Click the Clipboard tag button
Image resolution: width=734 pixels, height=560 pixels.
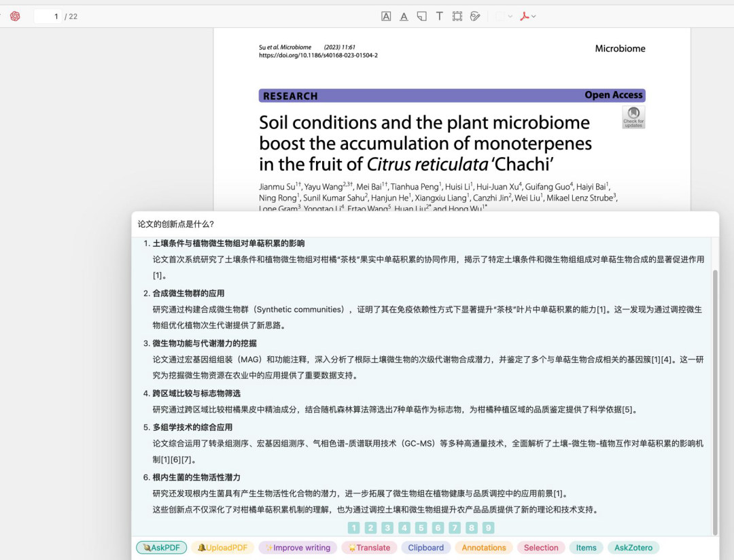pyautogui.click(x=426, y=547)
